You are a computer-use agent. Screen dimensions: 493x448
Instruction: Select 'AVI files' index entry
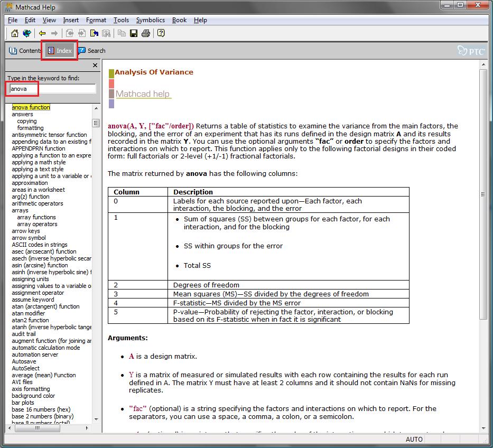22,382
